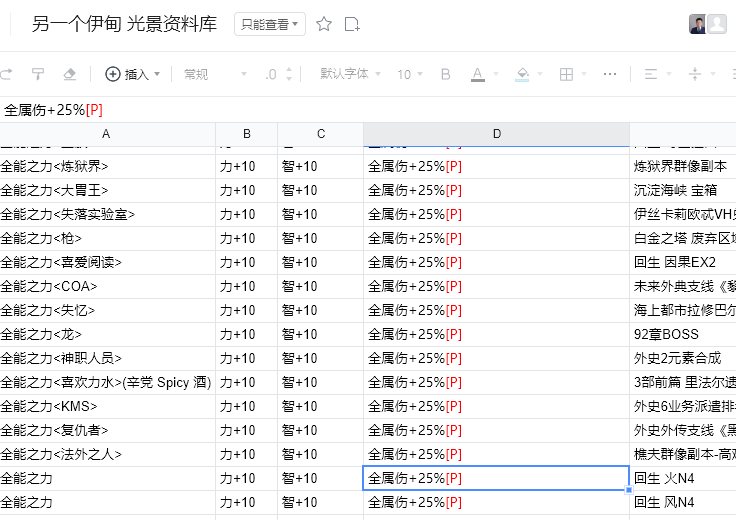
Task: Star this document as a favorite
Action: (x=324, y=24)
